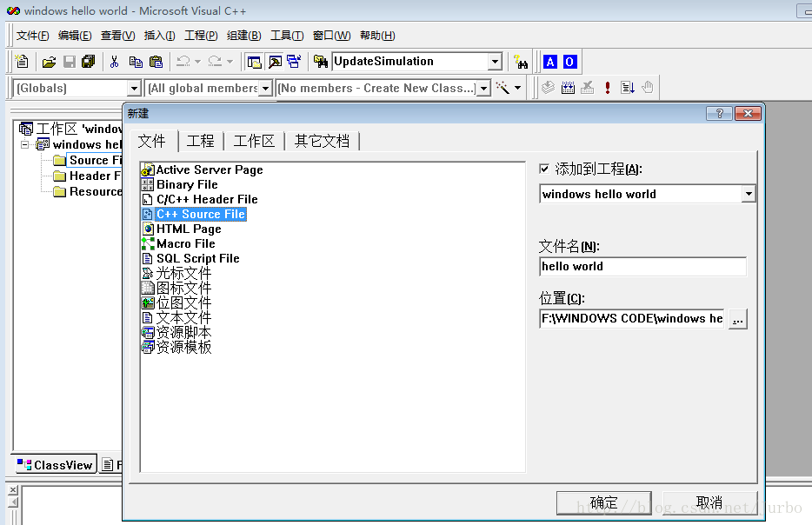Collapse the windows hello world tree node
This screenshot has height=525, width=812.
pos(24,144)
